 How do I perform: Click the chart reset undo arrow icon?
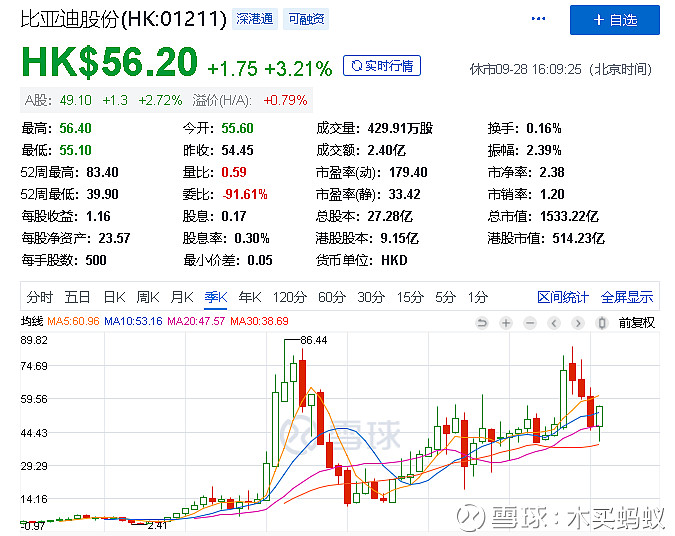point(482,322)
